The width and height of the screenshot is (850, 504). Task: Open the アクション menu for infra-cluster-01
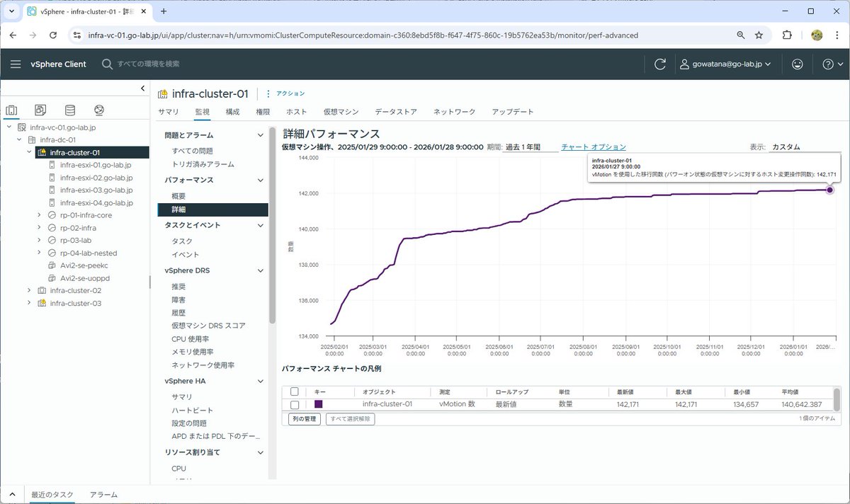[x=285, y=93]
